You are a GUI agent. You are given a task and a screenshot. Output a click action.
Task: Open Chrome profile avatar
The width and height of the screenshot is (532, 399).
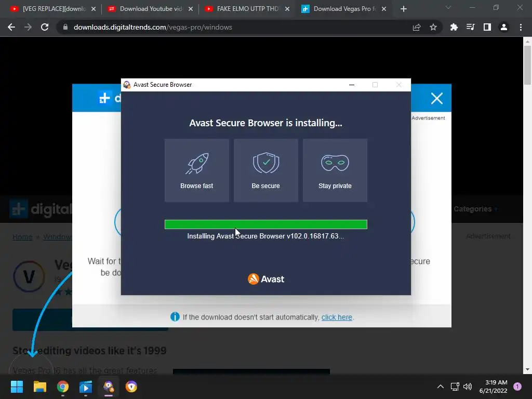pyautogui.click(x=504, y=27)
